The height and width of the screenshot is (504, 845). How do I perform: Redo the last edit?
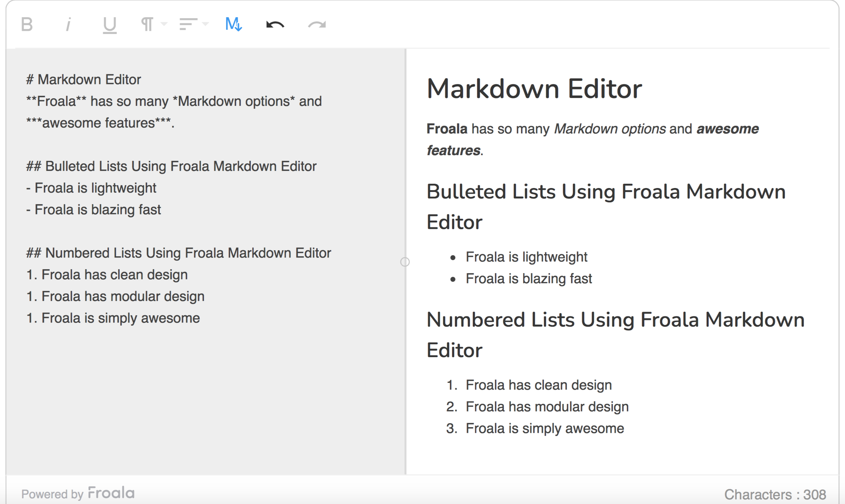pyautogui.click(x=316, y=24)
